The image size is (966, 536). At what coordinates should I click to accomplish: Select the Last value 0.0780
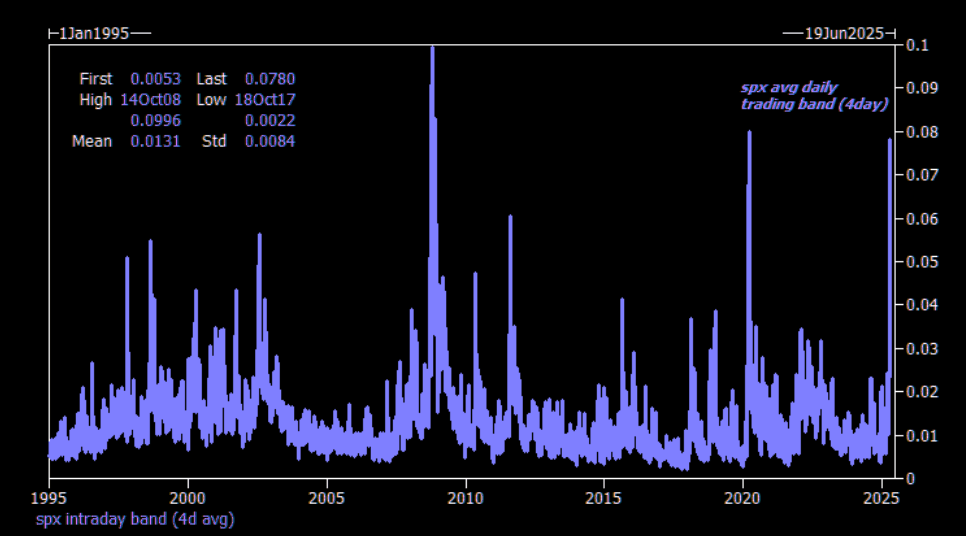(270, 79)
